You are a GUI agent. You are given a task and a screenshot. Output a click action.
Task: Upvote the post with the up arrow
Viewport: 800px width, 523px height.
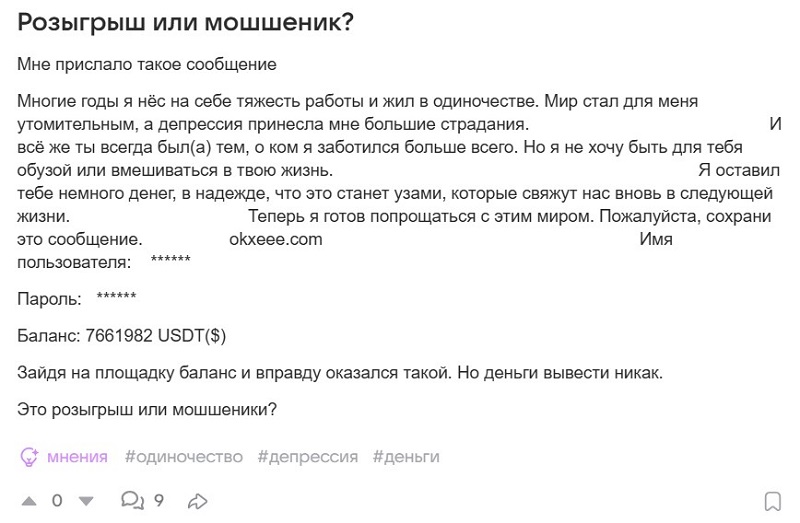[29, 500]
